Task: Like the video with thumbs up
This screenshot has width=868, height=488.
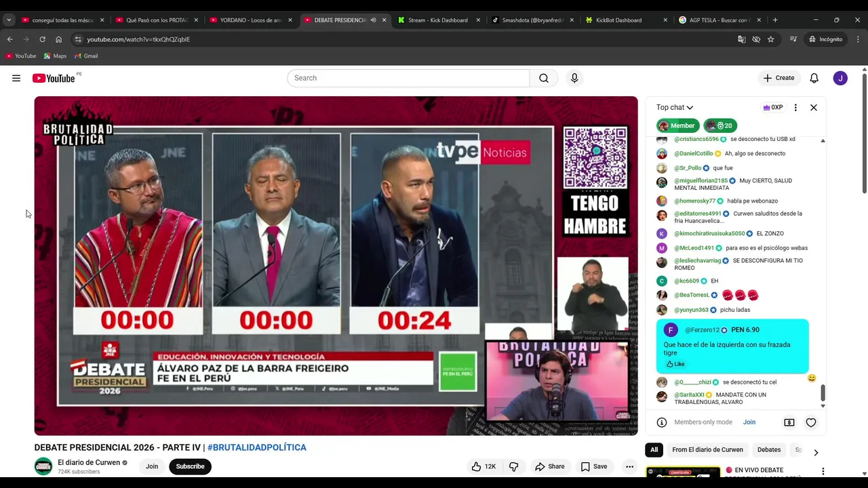Action: 484,466
